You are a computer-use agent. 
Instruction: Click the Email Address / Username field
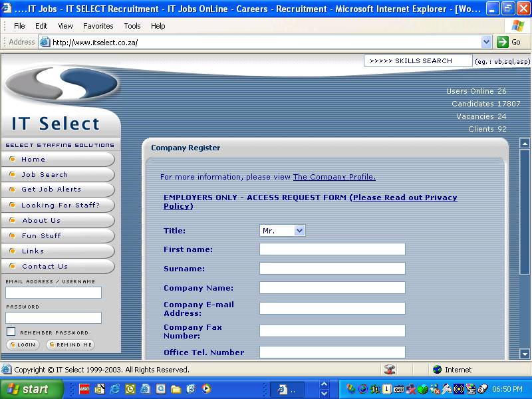pyautogui.click(x=54, y=293)
